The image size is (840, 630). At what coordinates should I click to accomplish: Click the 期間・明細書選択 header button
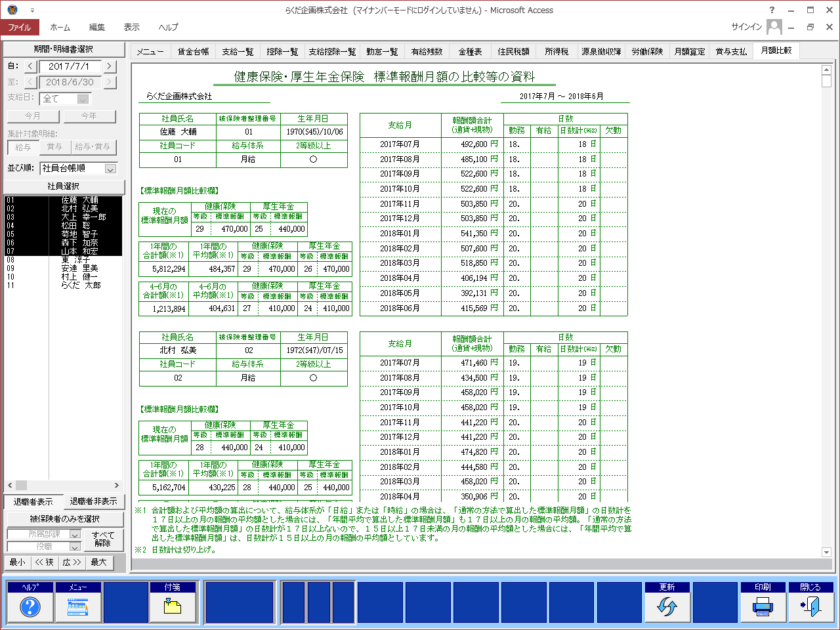64,49
